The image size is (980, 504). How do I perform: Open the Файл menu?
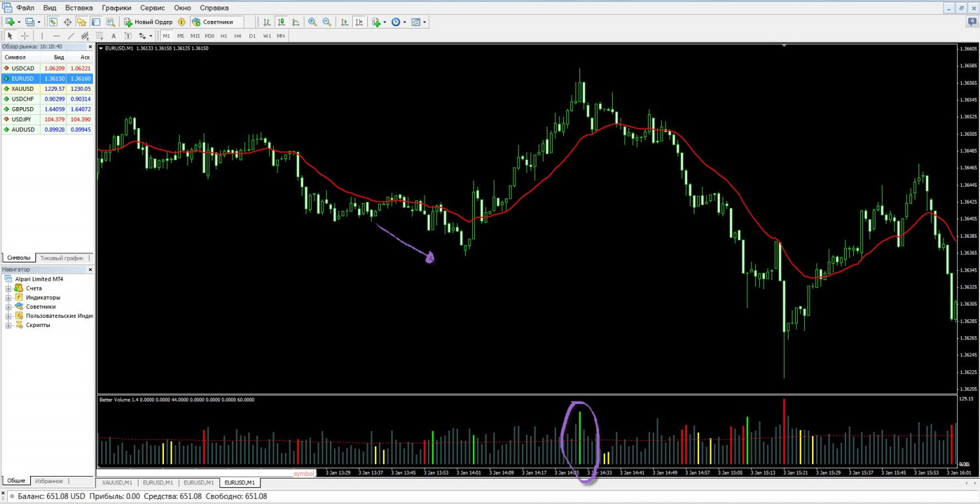(25, 8)
